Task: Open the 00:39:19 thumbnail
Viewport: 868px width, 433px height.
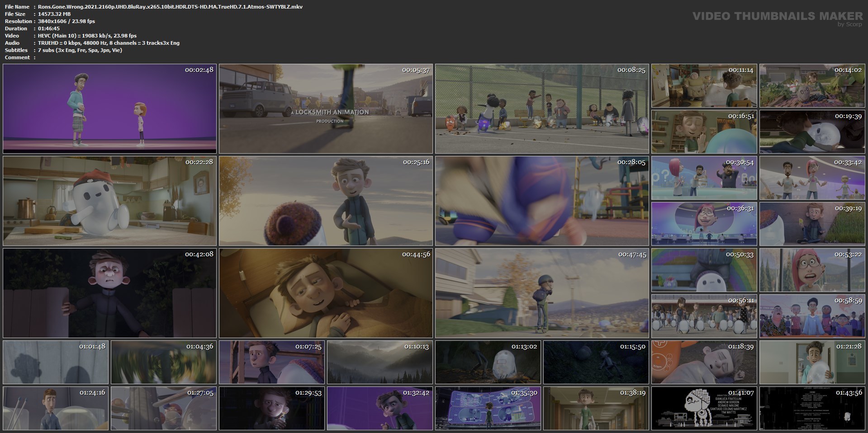Action: click(x=812, y=224)
